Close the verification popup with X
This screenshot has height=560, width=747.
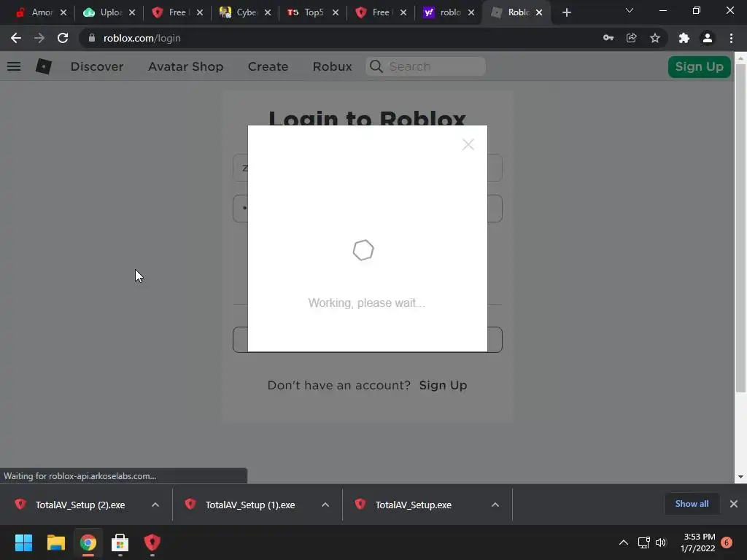tap(468, 144)
